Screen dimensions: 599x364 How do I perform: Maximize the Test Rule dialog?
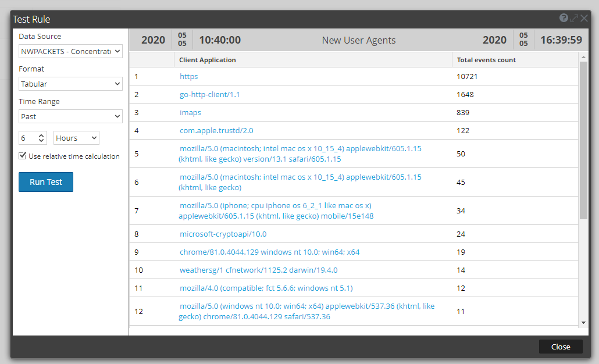tap(574, 19)
